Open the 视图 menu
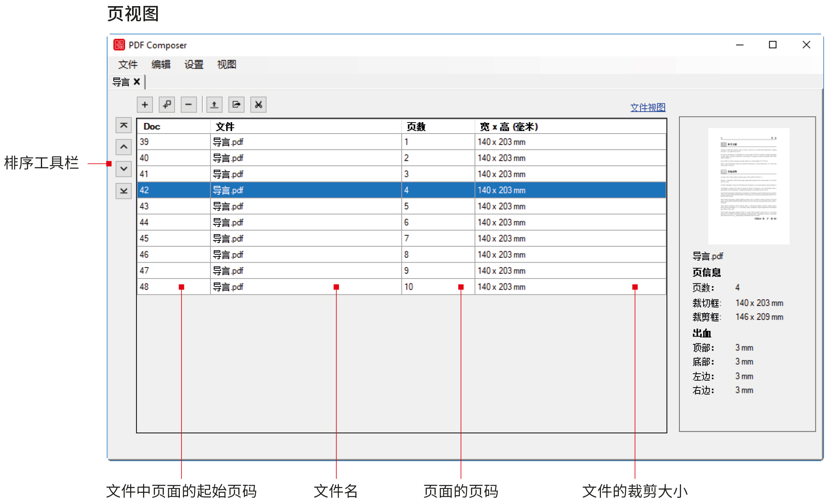The image size is (829, 504). (x=226, y=65)
